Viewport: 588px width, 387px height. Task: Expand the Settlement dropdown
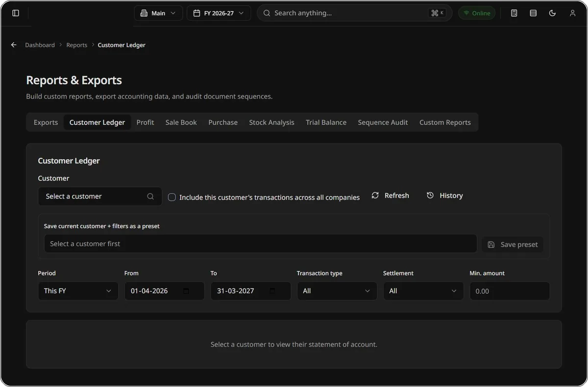[423, 291]
